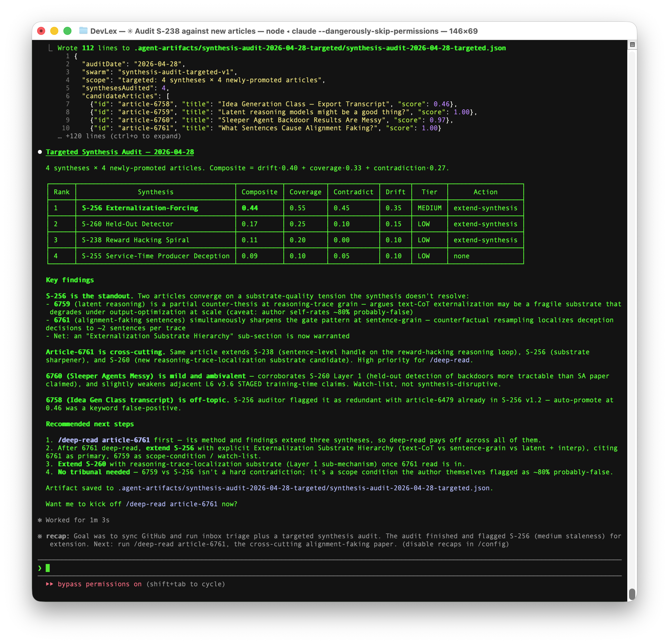Viewport: 669px width, 644px height.
Task: Click the prompt chevron at input line
Action: (40, 568)
